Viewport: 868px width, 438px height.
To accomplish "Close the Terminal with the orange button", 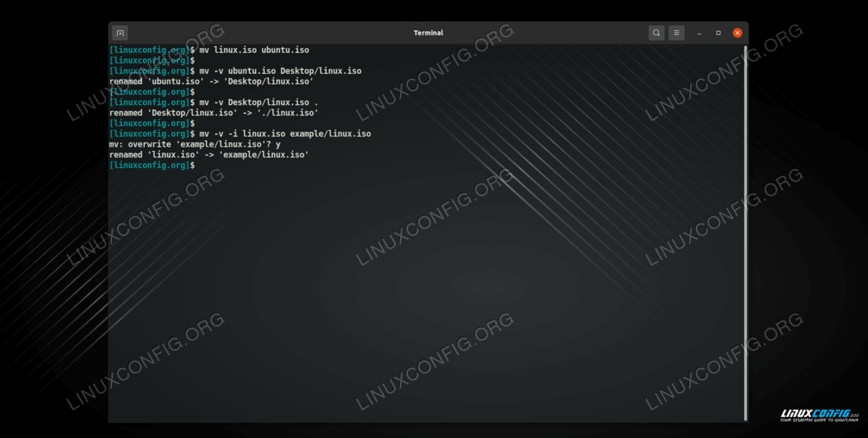I will click(x=737, y=33).
